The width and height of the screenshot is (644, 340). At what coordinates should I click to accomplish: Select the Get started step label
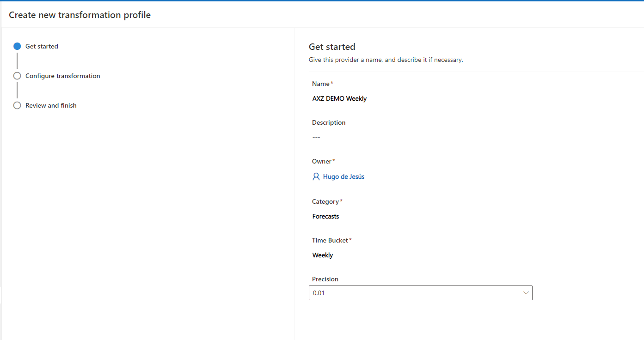coord(42,46)
